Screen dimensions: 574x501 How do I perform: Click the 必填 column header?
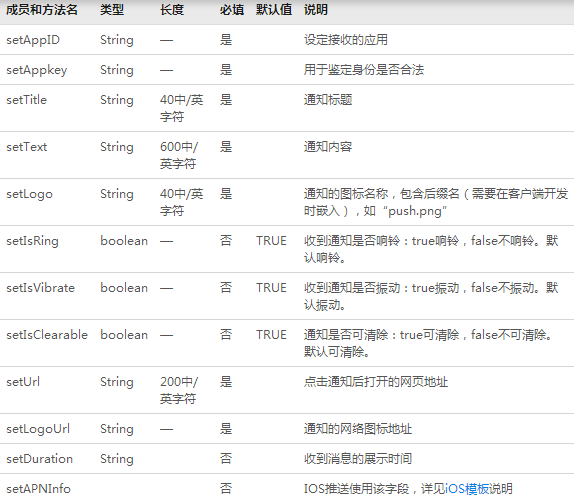click(x=231, y=10)
